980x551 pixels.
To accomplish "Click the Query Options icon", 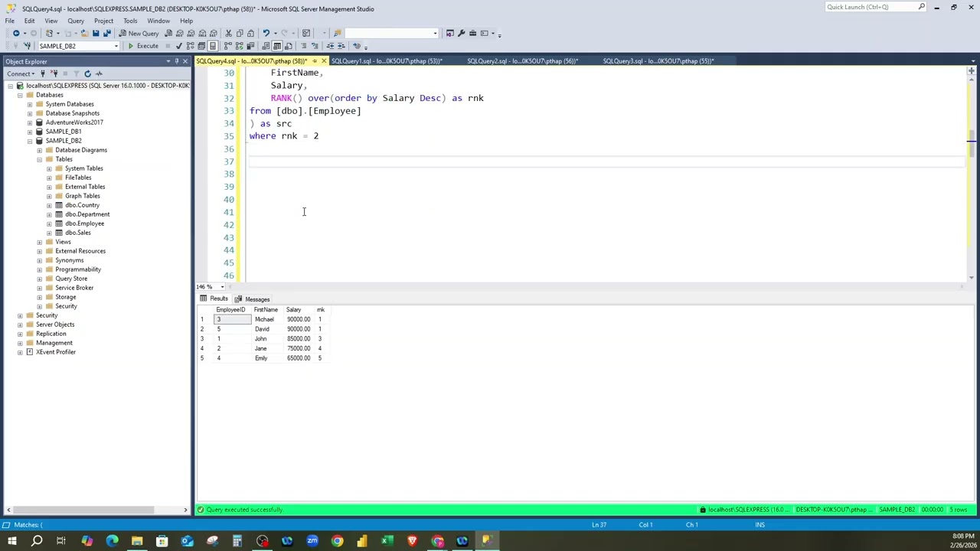I will pyautogui.click(x=202, y=46).
